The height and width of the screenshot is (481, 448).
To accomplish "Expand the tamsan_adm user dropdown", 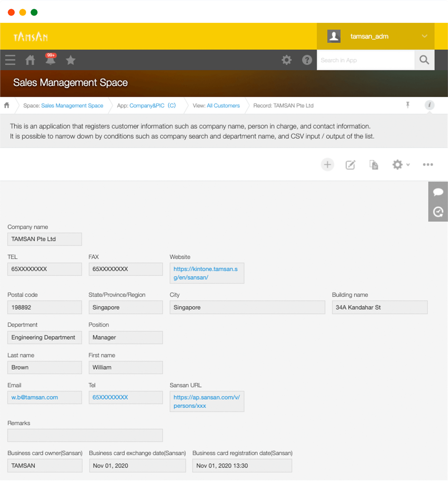I will pyautogui.click(x=424, y=36).
